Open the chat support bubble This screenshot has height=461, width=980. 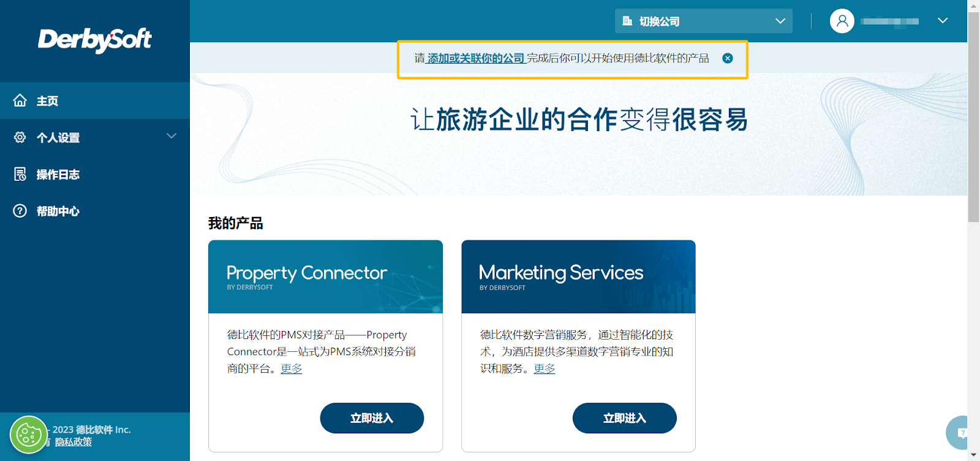tap(958, 433)
